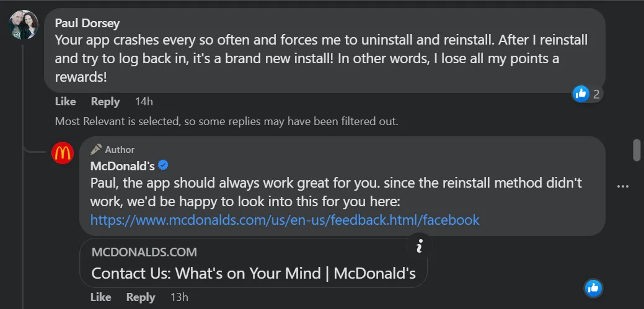Open the mcdonalds.com feedback URL
The image size is (644, 309).
pyautogui.click(x=285, y=220)
